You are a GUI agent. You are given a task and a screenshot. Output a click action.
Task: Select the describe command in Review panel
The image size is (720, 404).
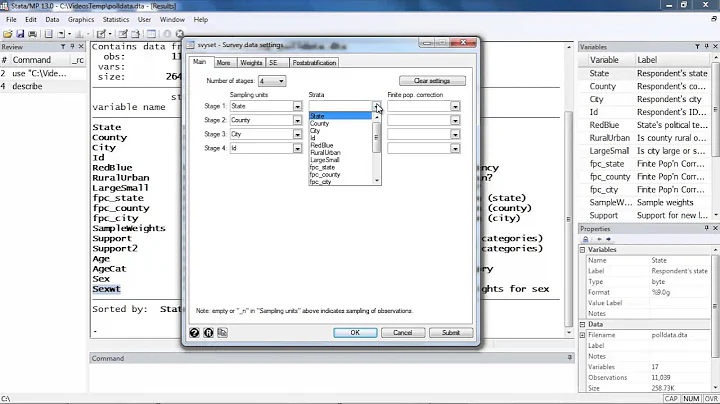[43, 86]
